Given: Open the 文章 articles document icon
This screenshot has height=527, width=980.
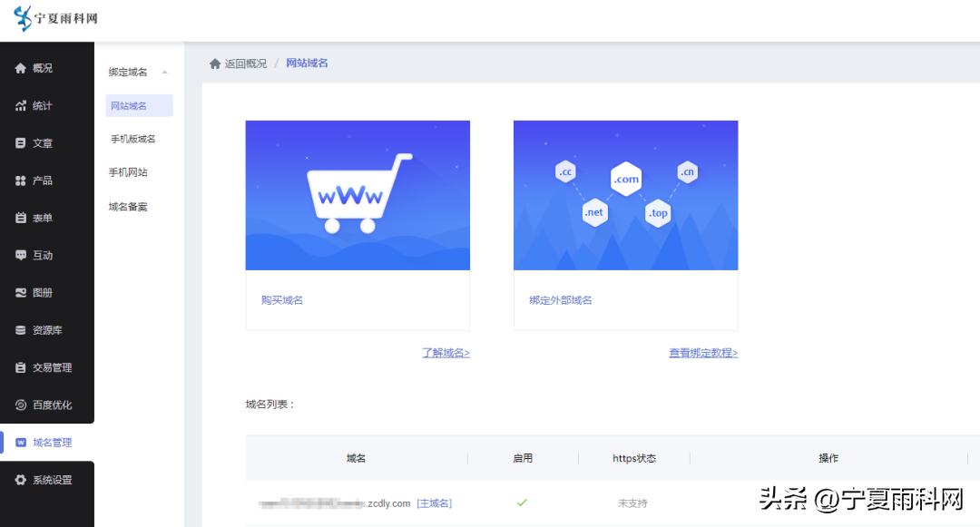Looking at the screenshot, I should click(x=22, y=142).
